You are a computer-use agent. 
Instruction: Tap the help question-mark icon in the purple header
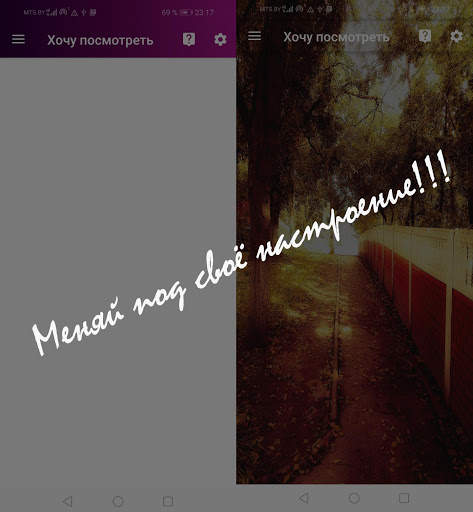(189, 39)
